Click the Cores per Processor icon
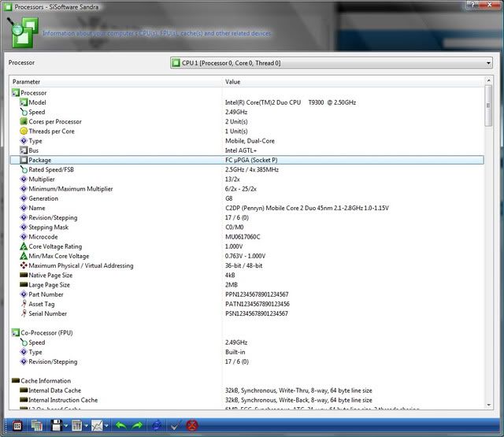Screen dimensions: 504x437 pyautogui.click(x=24, y=121)
